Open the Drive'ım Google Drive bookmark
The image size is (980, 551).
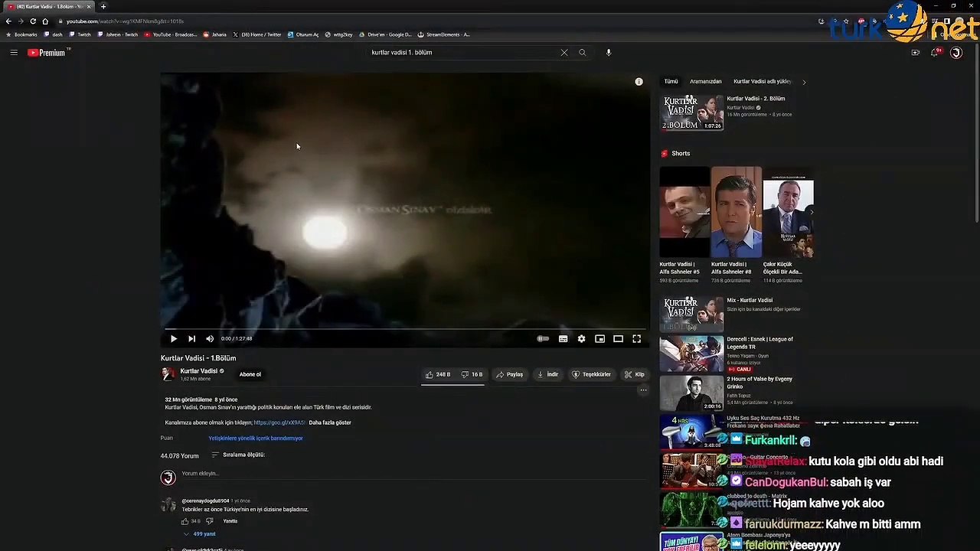coord(385,34)
